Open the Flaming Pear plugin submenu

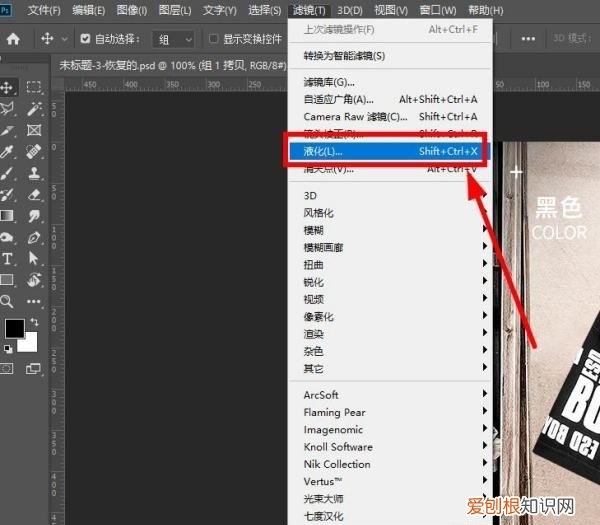[x=390, y=412]
